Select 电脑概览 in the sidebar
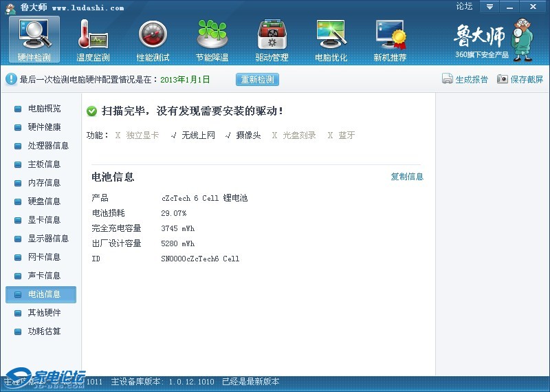This screenshot has width=550, height=392. click(x=44, y=109)
